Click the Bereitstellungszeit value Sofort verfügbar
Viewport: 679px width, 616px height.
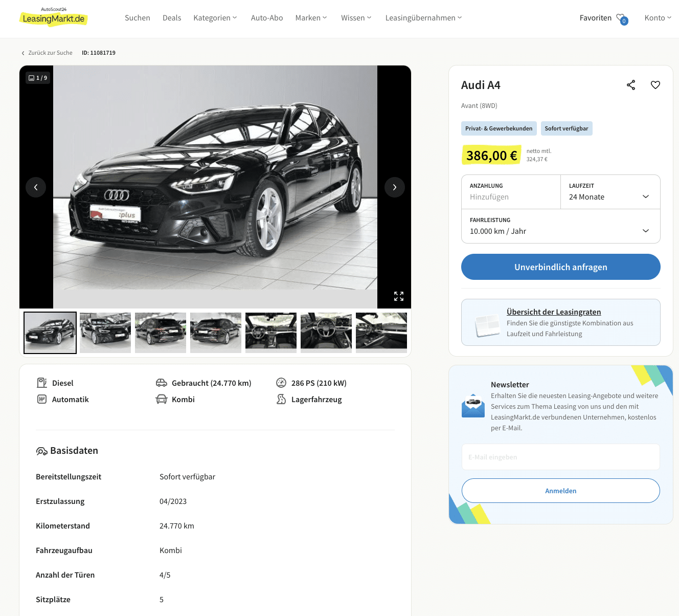point(187,477)
